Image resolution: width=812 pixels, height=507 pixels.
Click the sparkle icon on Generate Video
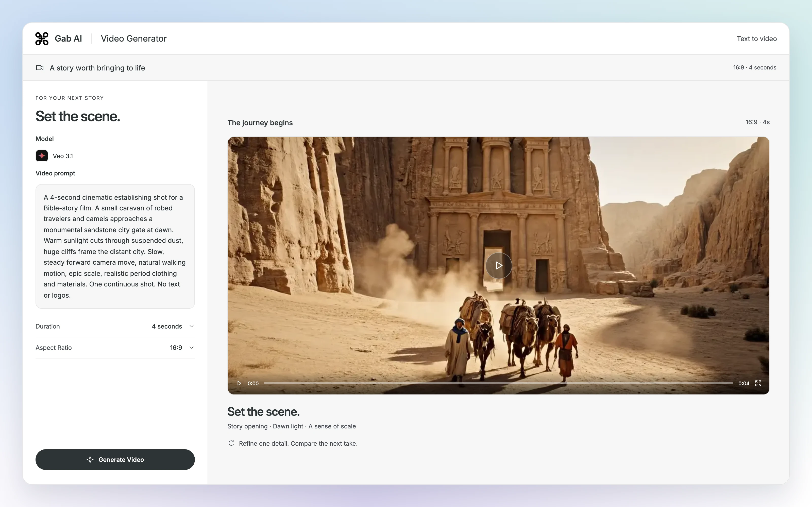tap(90, 460)
